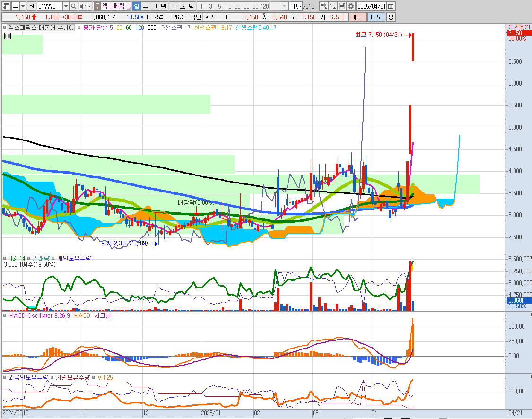
Task: Select the 분 minute chart tab
Action: [x=174, y=6]
